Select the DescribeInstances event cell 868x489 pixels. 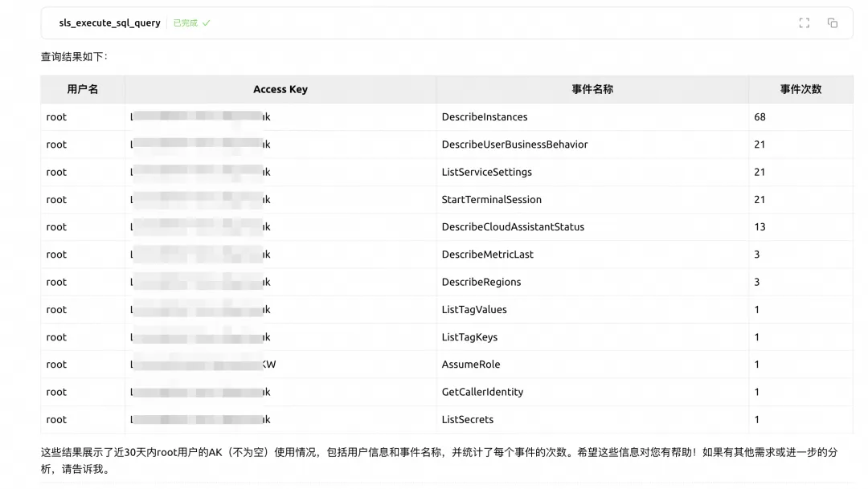pyautogui.click(x=485, y=117)
